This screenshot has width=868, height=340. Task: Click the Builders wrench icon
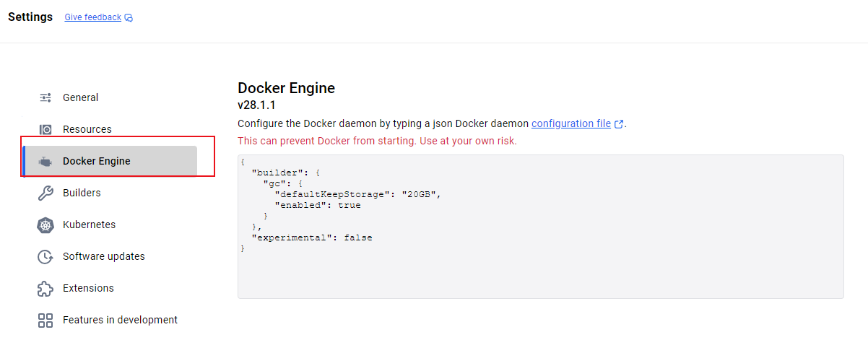45,193
